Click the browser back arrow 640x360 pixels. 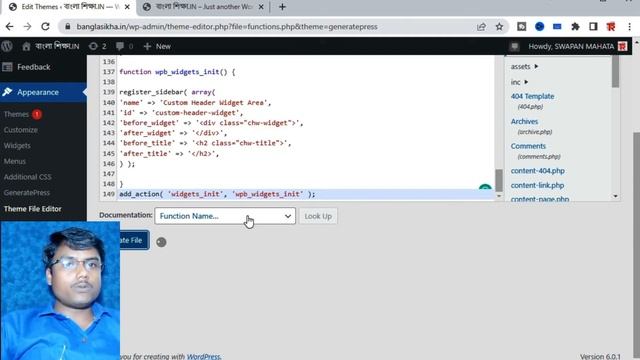point(9,27)
